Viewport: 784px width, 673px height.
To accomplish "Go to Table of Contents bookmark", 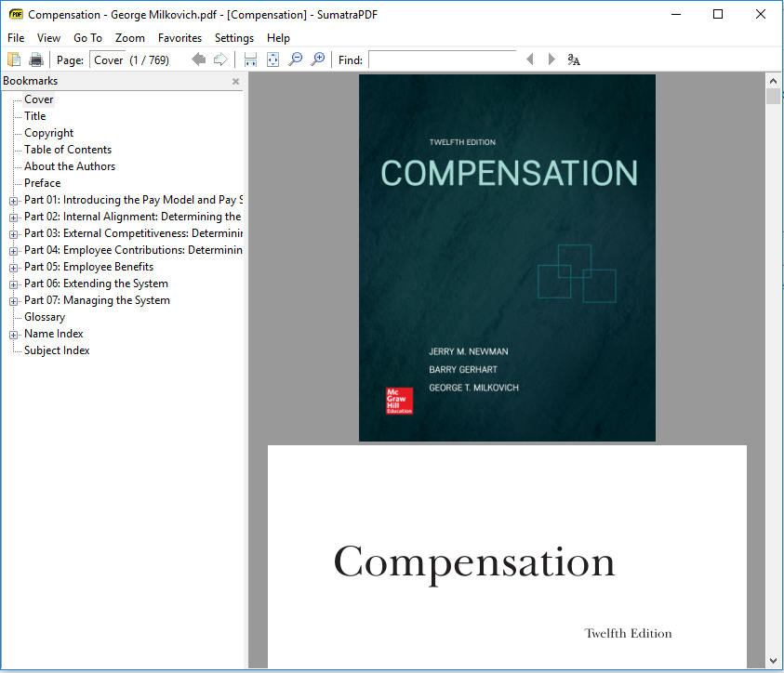I will click(68, 150).
